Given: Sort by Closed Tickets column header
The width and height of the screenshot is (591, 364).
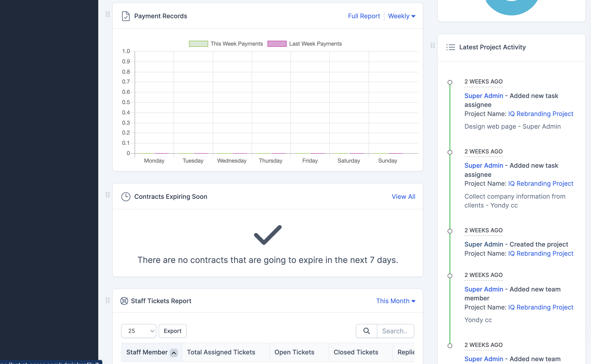Looking at the screenshot, I should pyautogui.click(x=356, y=352).
